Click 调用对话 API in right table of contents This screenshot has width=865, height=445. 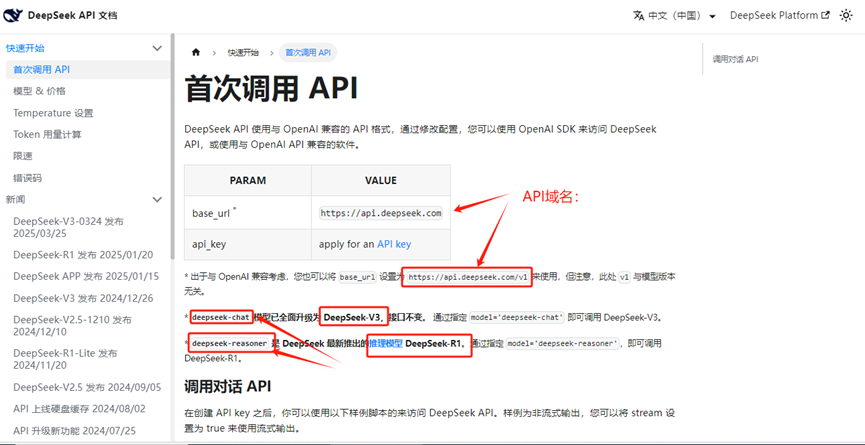[x=735, y=59]
